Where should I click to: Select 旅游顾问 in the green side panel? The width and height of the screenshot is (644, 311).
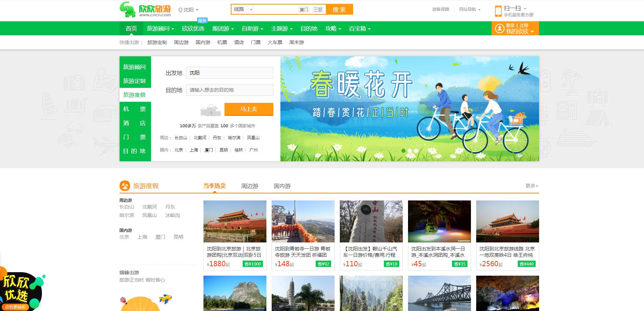(x=135, y=67)
